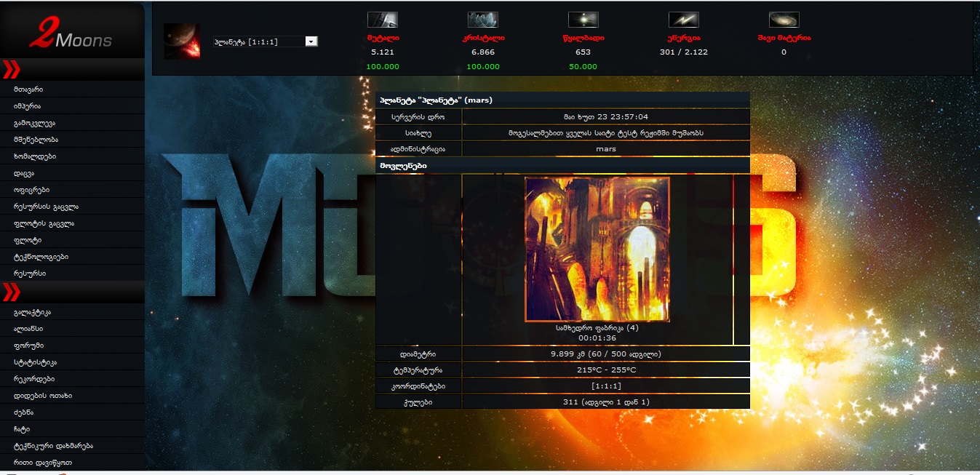Click the სამხედრო ფაბრიკა (4) build link
This screenshot has height=475, width=980.
(x=597, y=328)
